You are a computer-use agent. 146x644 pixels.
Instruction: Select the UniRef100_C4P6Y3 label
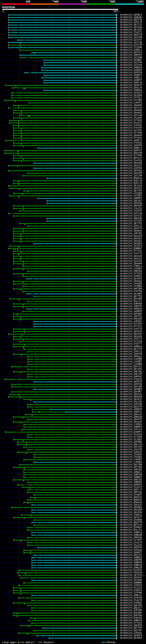131,103
